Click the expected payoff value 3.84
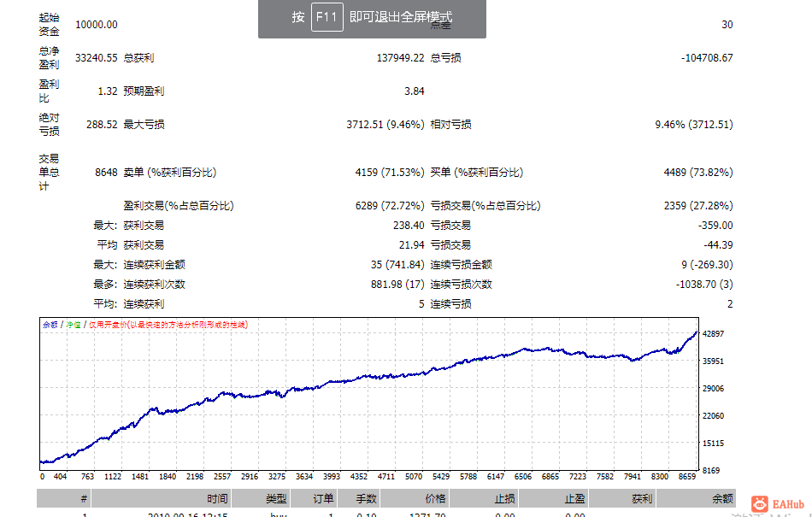This screenshot has height=517, width=812. 415,91
